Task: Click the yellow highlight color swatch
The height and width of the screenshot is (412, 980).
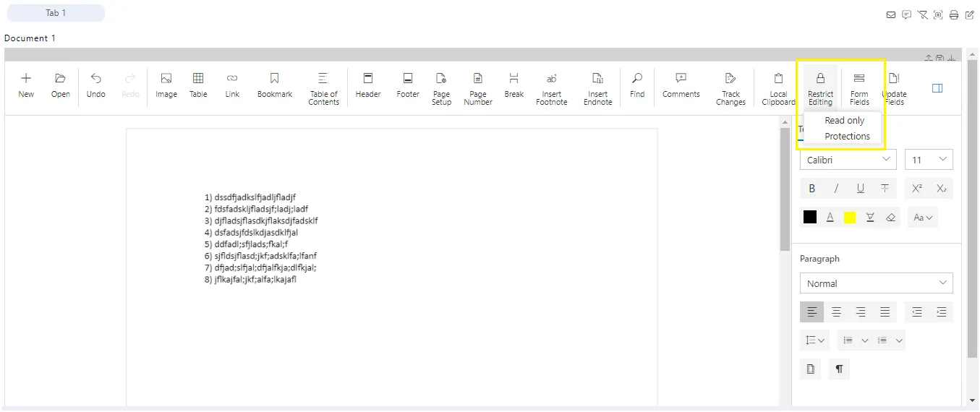Action: [850, 217]
